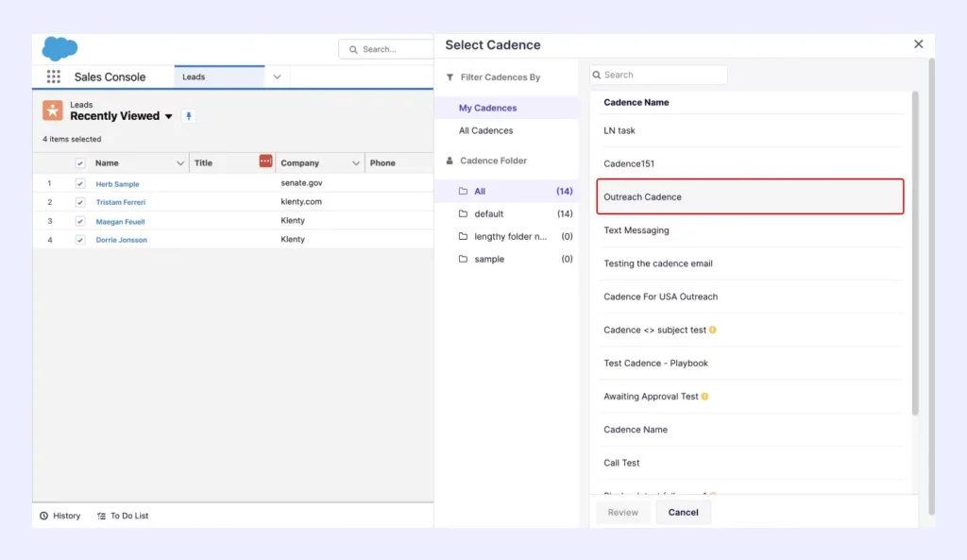967x560 pixels.
Task: Open To Do List in the utility bar
Action: [123, 516]
